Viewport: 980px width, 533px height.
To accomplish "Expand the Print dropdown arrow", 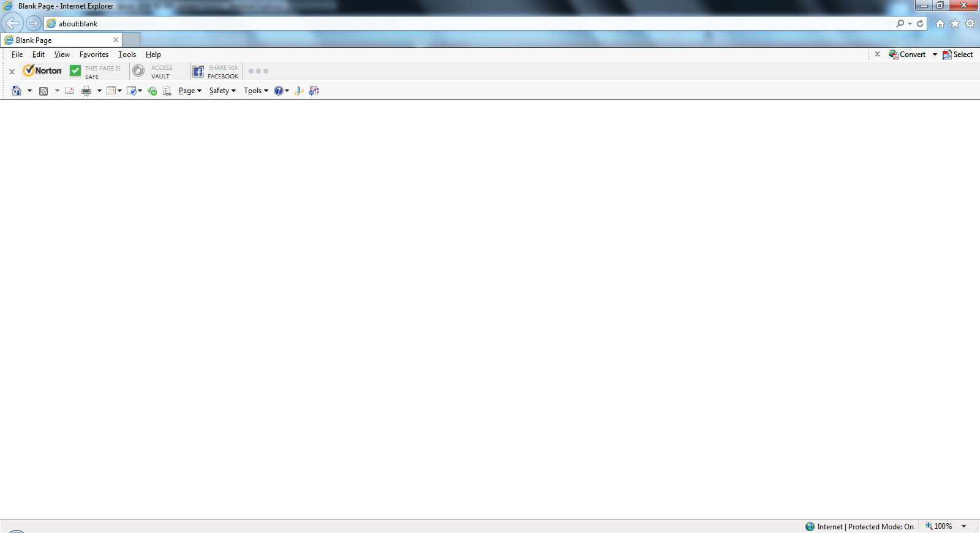I will coord(99,91).
